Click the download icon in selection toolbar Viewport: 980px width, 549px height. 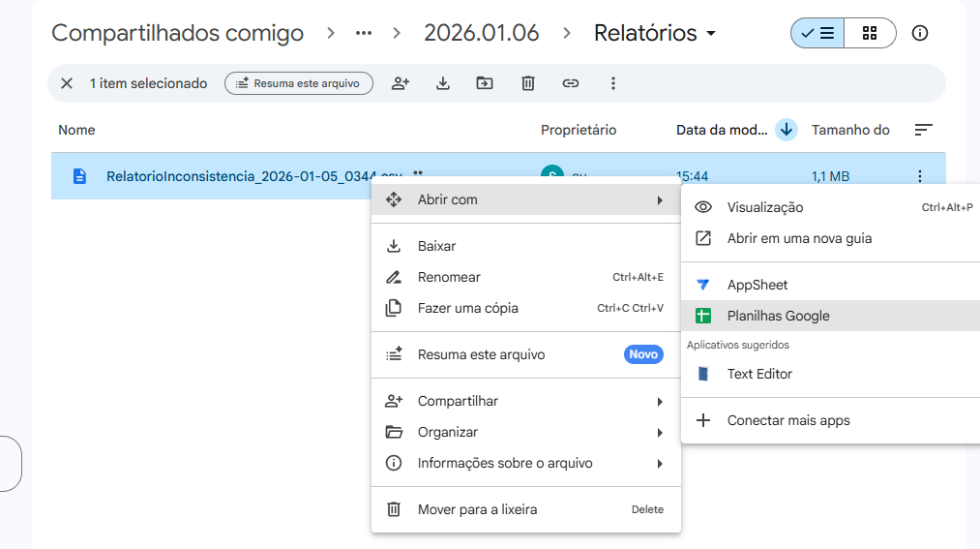(443, 83)
